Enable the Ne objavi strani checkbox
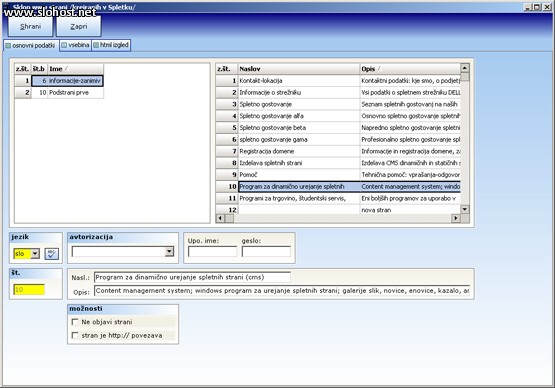The height and width of the screenshot is (388, 555). point(75,322)
